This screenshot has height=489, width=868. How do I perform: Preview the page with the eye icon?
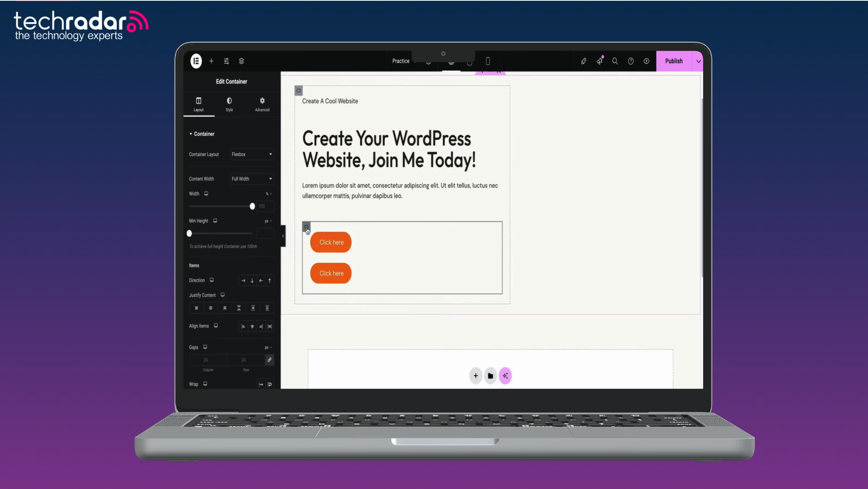[x=646, y=61]
